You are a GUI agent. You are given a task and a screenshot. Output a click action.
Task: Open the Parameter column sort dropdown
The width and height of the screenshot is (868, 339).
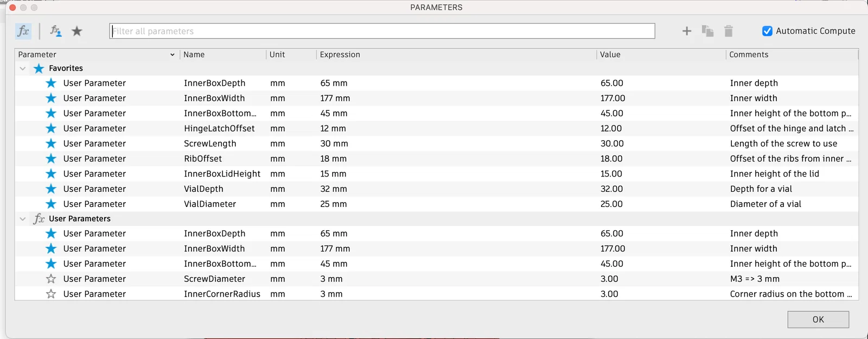(173, 55)
